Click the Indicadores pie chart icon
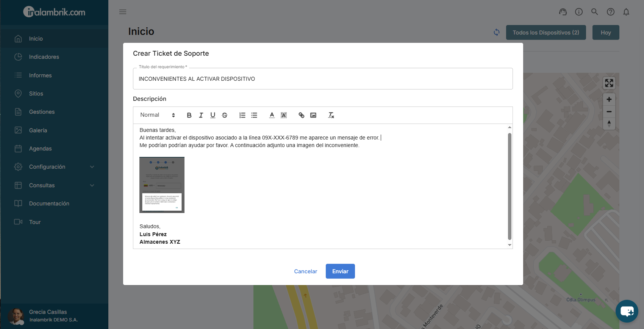Viewport: 644px width, 329px height. click(x=18, y=57)
